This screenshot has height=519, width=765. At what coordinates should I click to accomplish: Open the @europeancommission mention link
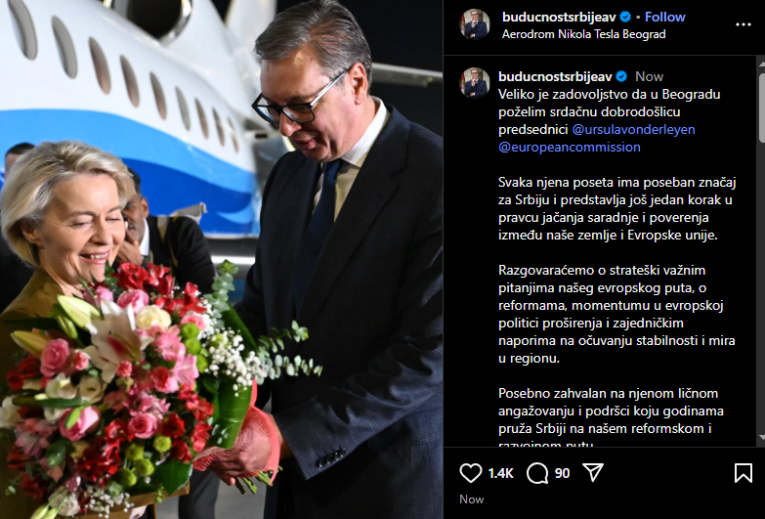(569, 147)
